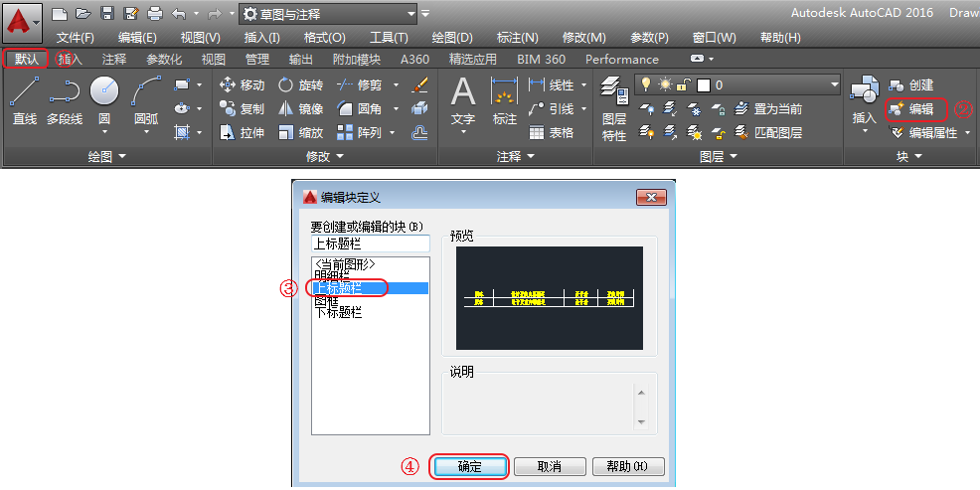This screenshot has height=490, width=980.
Task: Open the 绘图(D) menu
Action: (x=453, y=38)
